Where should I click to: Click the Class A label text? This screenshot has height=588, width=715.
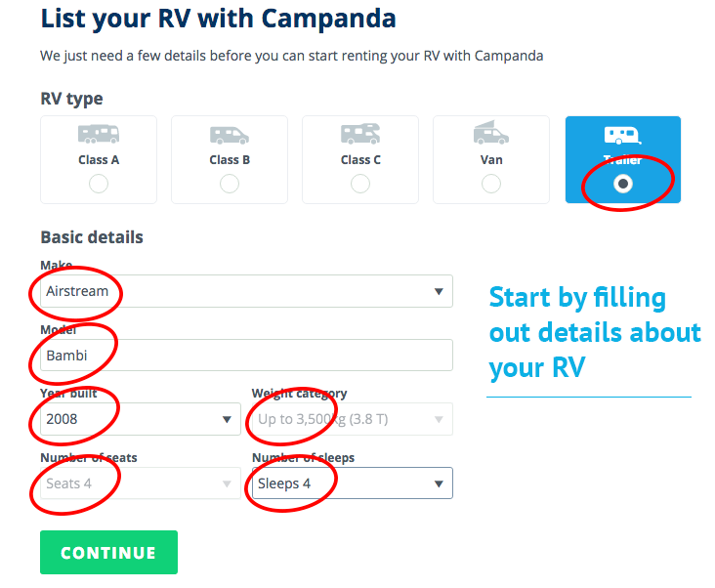pyautogui.click(x=99, y=160)
